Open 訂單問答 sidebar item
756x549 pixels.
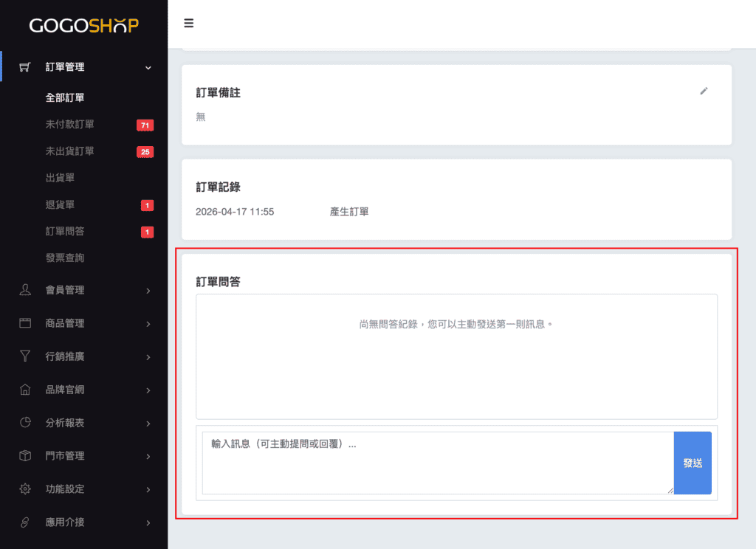65,232
